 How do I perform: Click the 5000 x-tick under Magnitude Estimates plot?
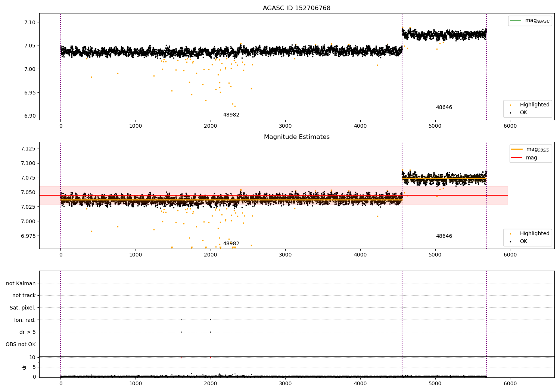[435, 255]
